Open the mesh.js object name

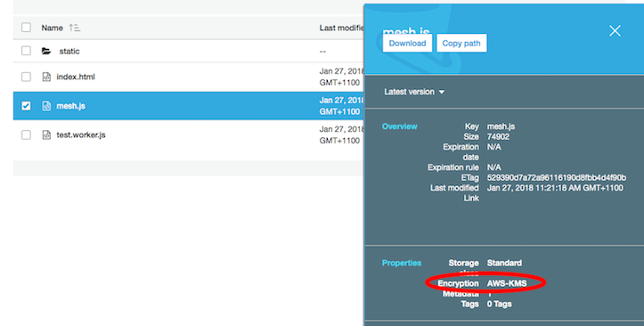click(70, 106)
